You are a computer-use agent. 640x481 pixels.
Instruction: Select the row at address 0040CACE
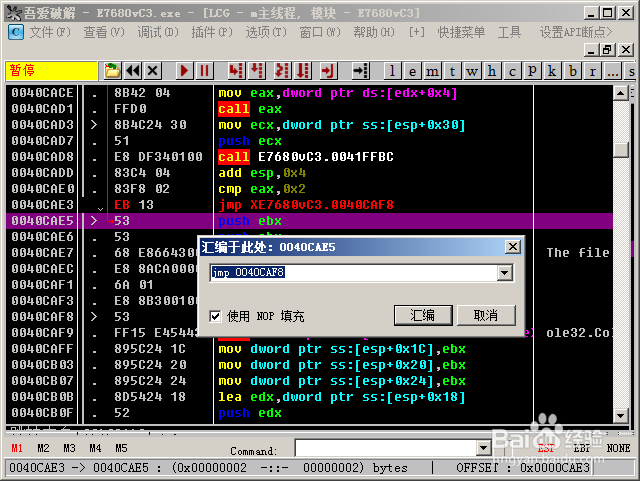click(309, 93)
